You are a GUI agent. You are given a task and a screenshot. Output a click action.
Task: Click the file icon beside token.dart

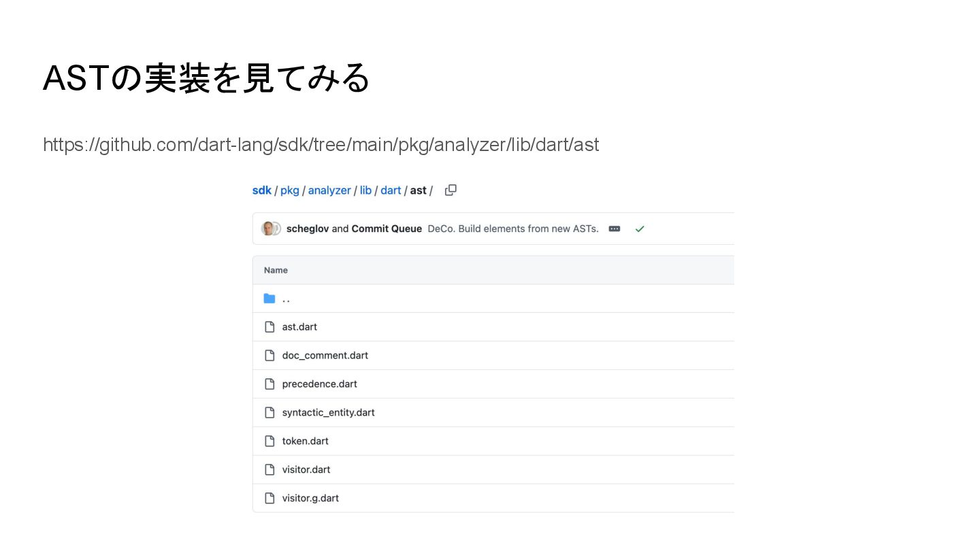pyautogui.click(x=269, y=441)
